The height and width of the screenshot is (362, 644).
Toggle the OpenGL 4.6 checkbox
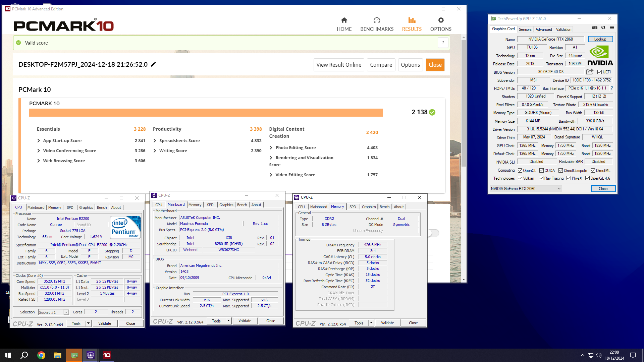click(x=587, y=178)
